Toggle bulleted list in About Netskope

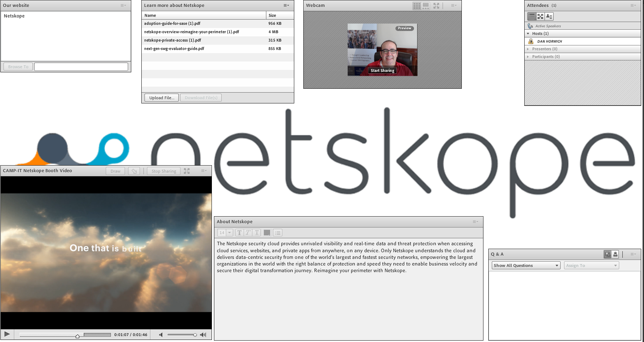coord(278,233)
